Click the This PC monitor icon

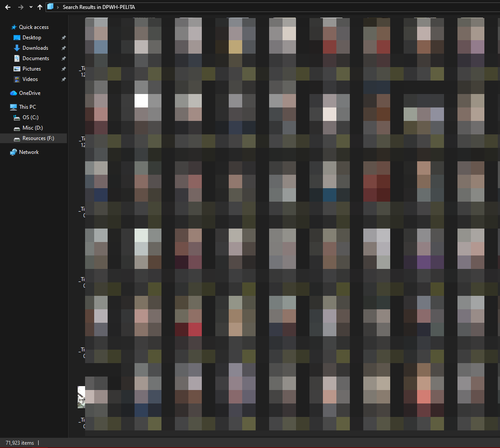tap(13, 107)
